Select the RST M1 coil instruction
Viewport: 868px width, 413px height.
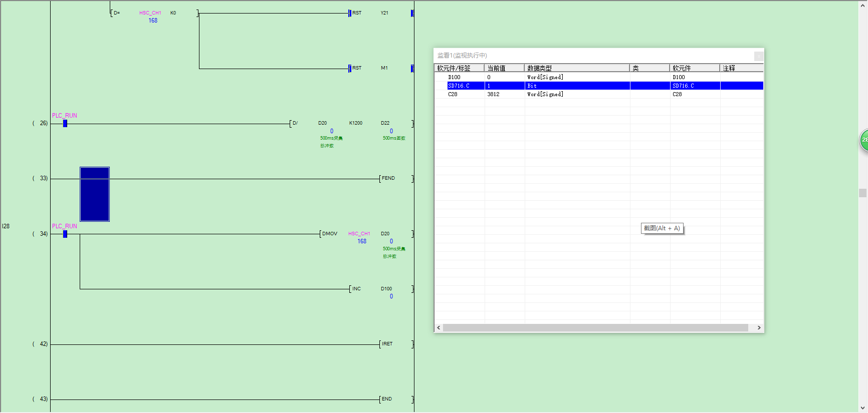tap(357, 68)
